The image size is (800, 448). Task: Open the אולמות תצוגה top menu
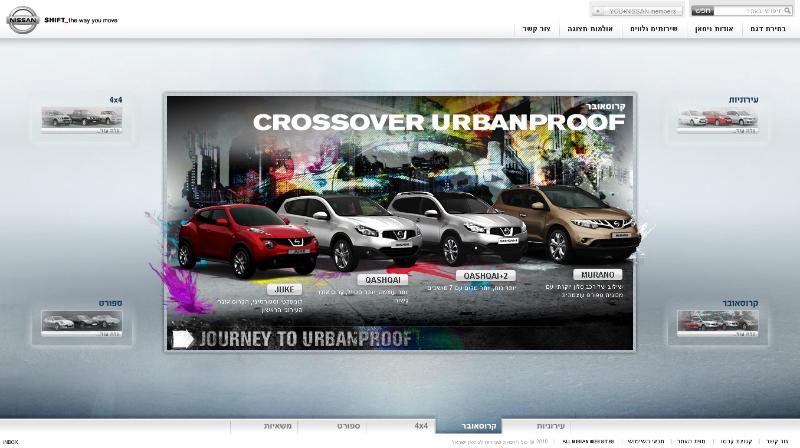[x=590, y=29]
